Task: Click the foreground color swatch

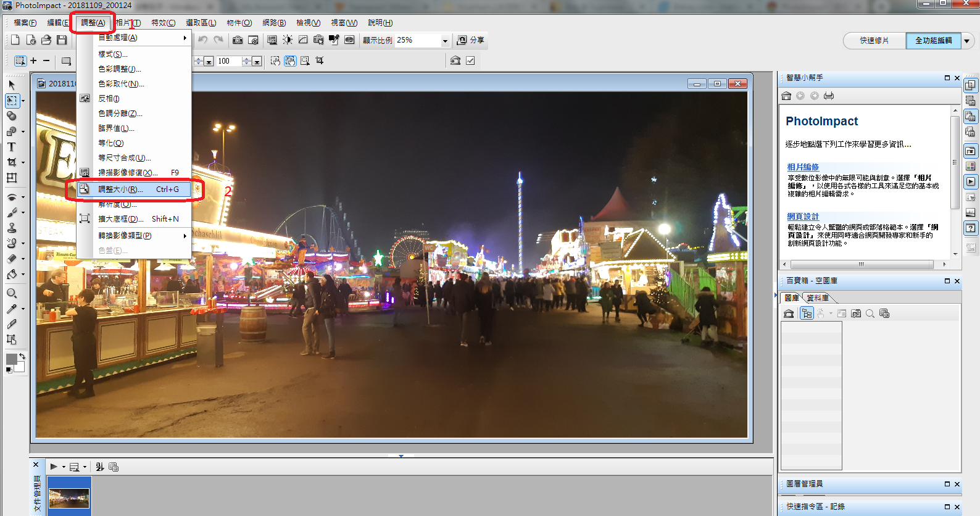Action: [12, 359]
